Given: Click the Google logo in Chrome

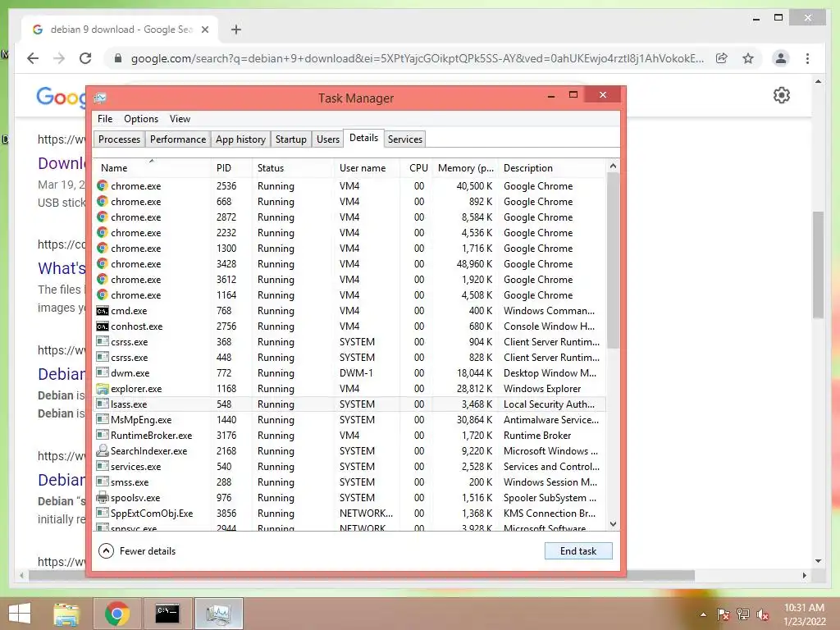Looking at the screenshot, I should point(60,97).
